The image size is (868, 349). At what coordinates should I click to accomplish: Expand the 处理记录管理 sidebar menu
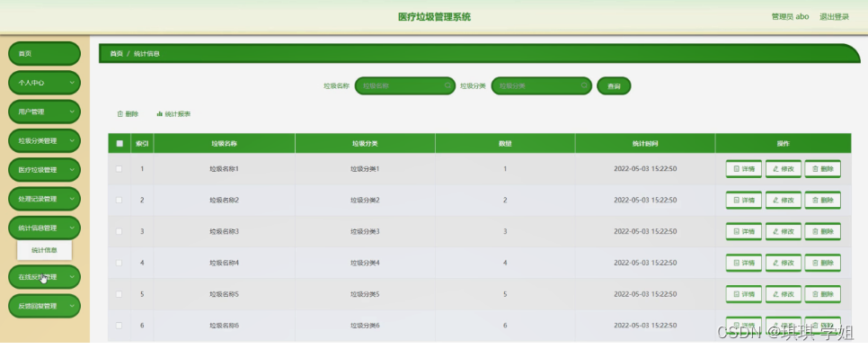(x=44, y=199)
